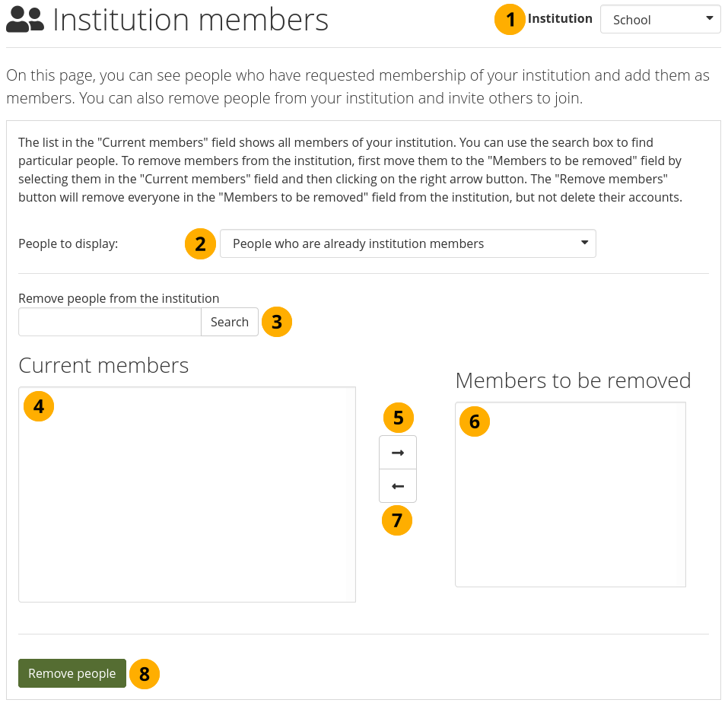Click the orange number 3 marker

tap(276, 322)
